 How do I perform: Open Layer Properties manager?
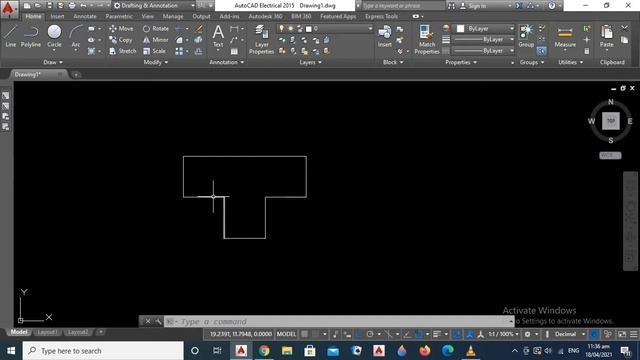[x=262, y=39]
